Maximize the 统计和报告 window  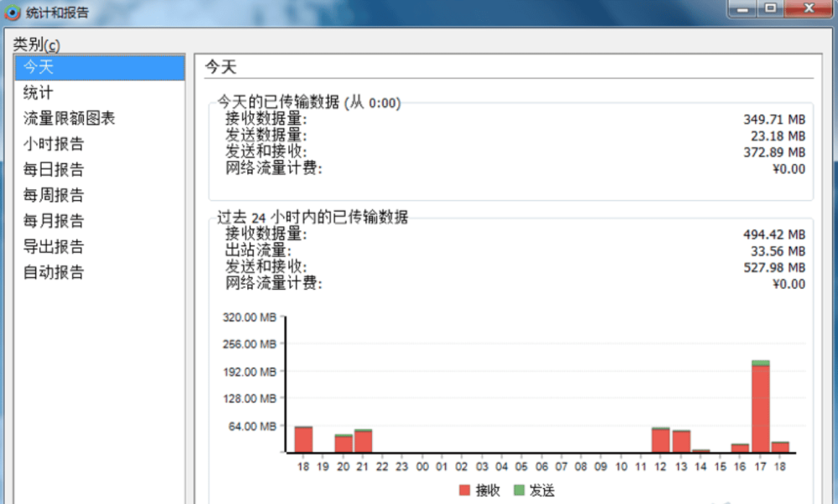point(770,8)
